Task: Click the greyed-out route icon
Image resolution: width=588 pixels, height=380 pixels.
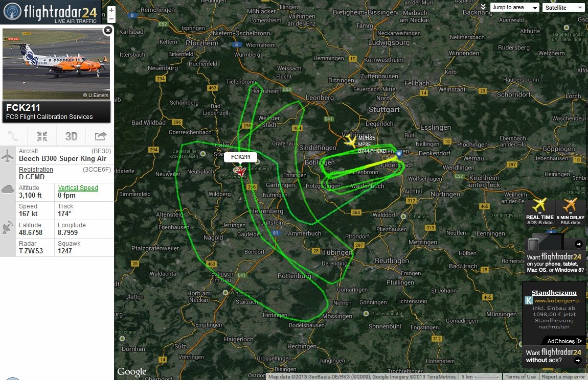Action: pyautogui.click(x=13, y=136)
